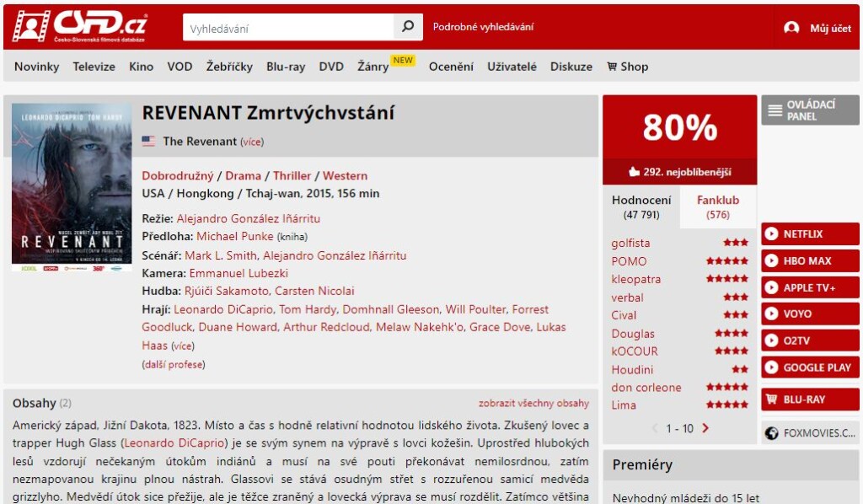The image size is (863, 504).
Task: Open the Žebříčky menu
Action: [x=229, y=67]
